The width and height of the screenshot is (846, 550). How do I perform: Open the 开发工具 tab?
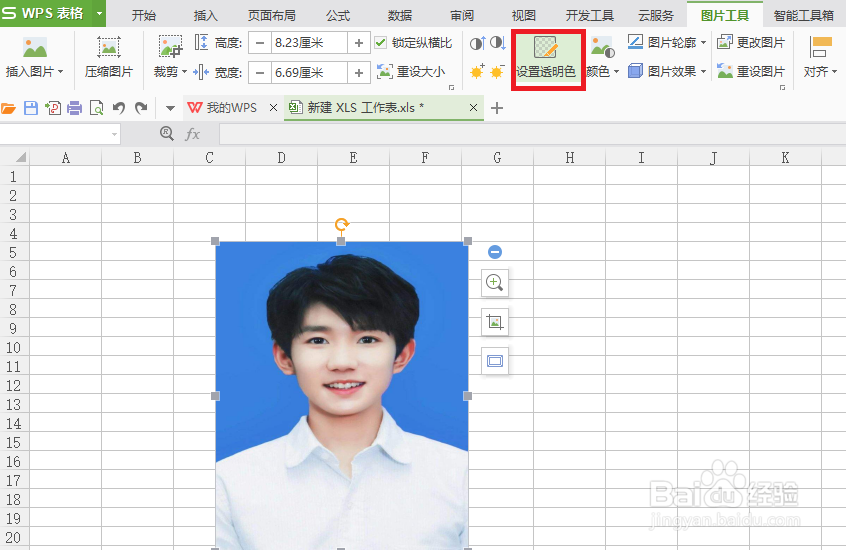click(x=590, y=15)
